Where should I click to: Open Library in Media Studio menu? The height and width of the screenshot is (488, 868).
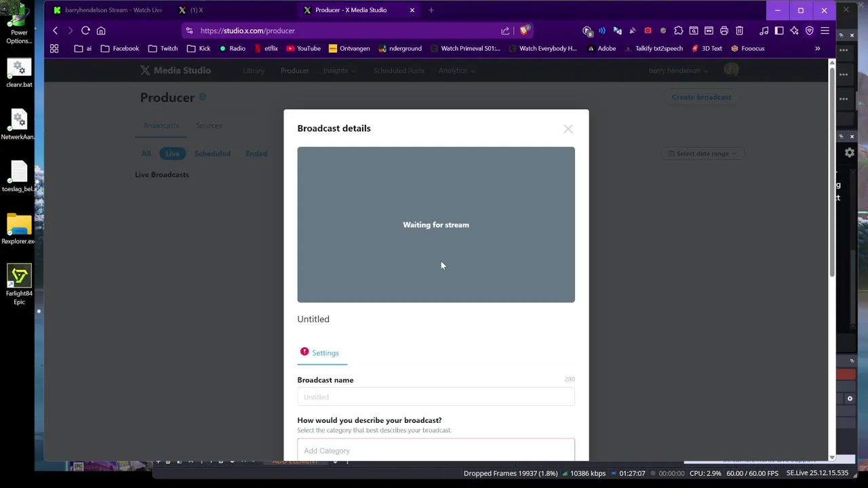254,70
